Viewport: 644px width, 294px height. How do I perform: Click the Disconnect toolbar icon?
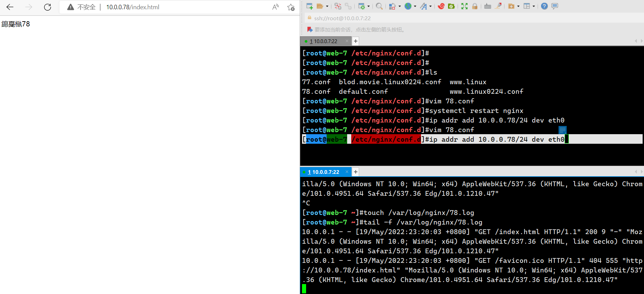coord(338,6)
